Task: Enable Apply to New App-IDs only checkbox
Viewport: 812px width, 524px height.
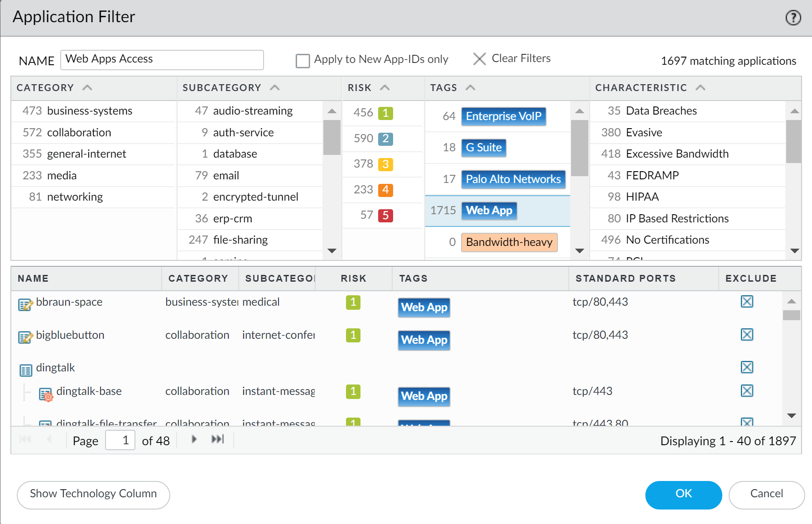Action: [x=303, y=61]
